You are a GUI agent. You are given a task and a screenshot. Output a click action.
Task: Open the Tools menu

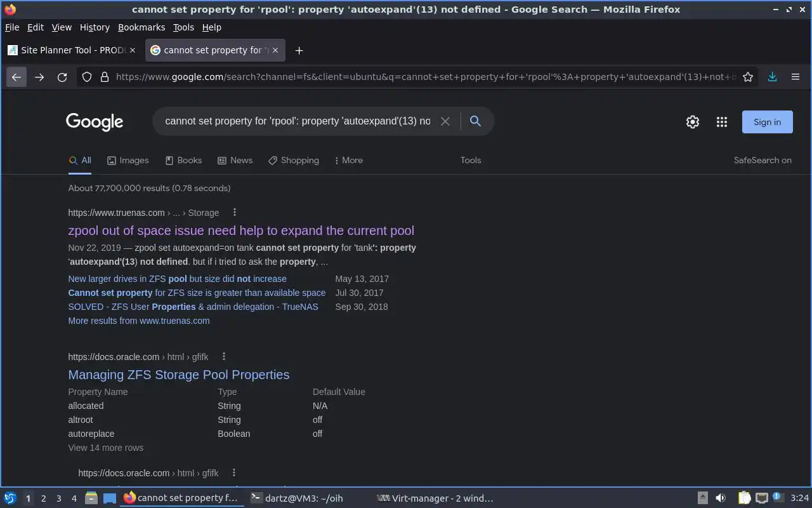point(183,27)
